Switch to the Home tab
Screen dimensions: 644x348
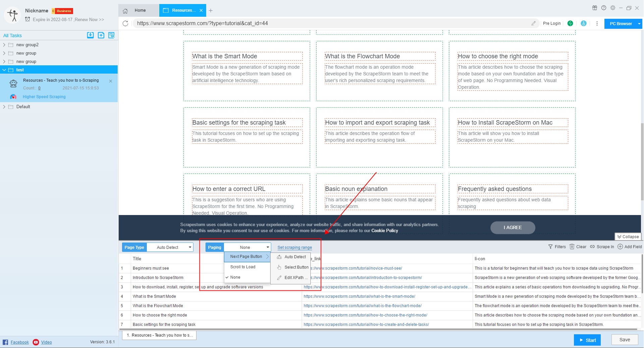pyautogui.click(x=140, y=10)
